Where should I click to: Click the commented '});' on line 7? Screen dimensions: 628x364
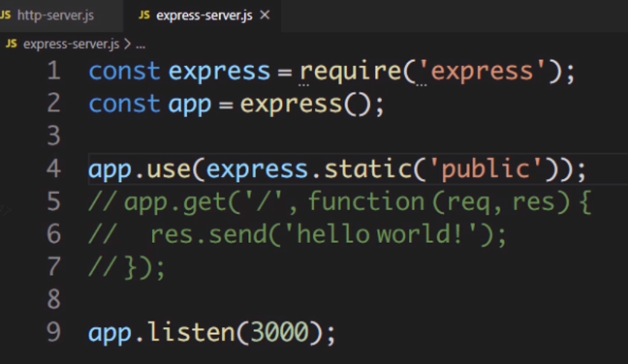click(x=144, y=267)
